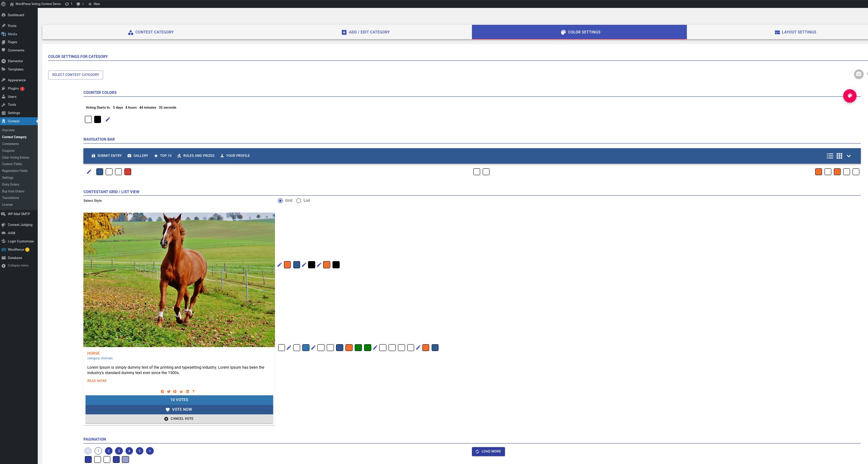
Task: Click the Read More link
Action: 97,381
